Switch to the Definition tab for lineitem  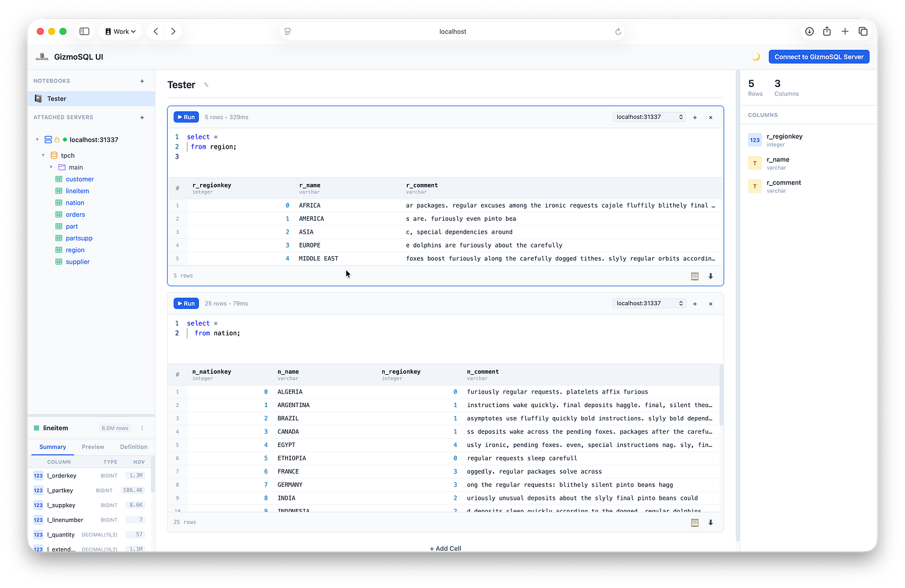point(133,446)
